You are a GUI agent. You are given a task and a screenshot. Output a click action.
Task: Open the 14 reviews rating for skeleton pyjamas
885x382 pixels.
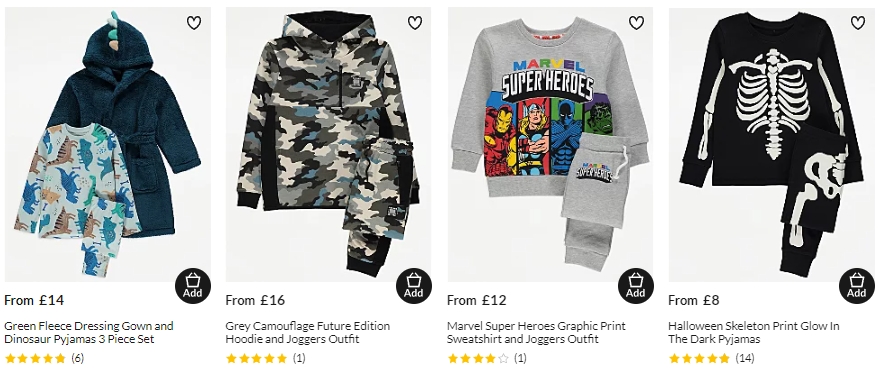click(711, 358)
